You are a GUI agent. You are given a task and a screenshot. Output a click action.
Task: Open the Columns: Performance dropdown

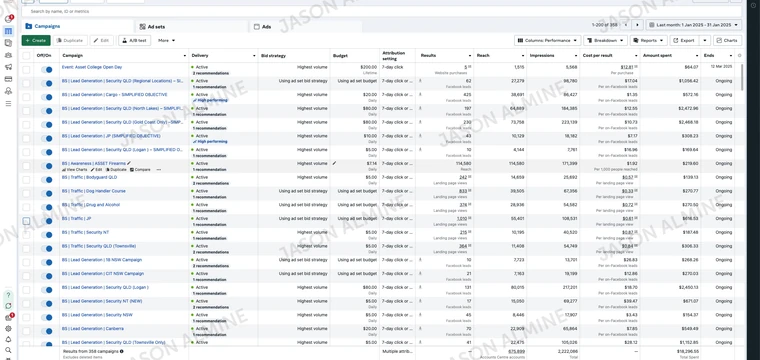pos(548,41)
